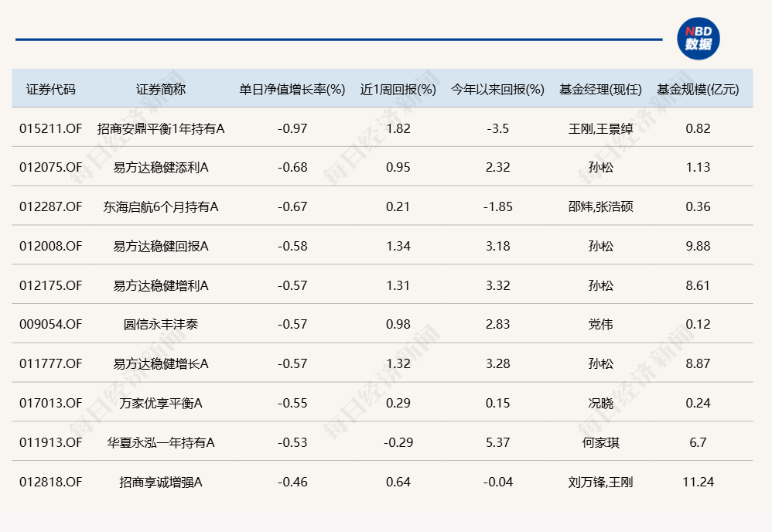Click the -0.29 weekly return value
The width and height of the screenshot is (772, 532).
pyautogui.click(x=398, y=442)
